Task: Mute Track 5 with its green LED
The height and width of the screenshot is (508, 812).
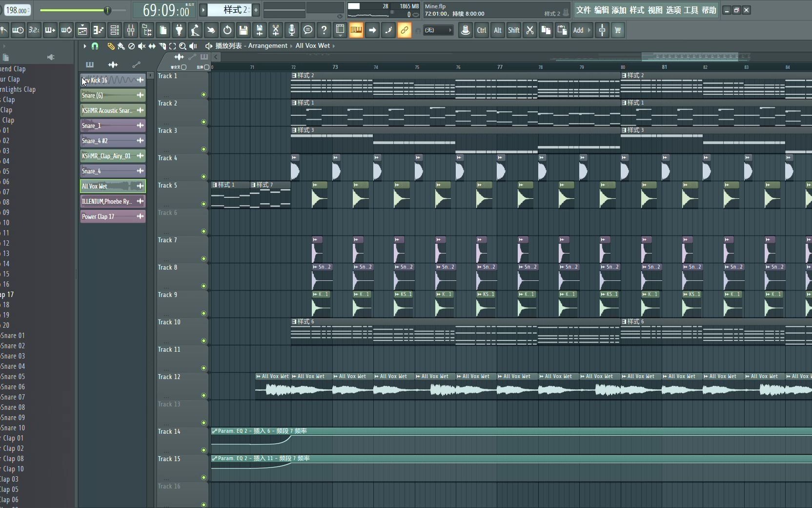Action: coord(203,204)
